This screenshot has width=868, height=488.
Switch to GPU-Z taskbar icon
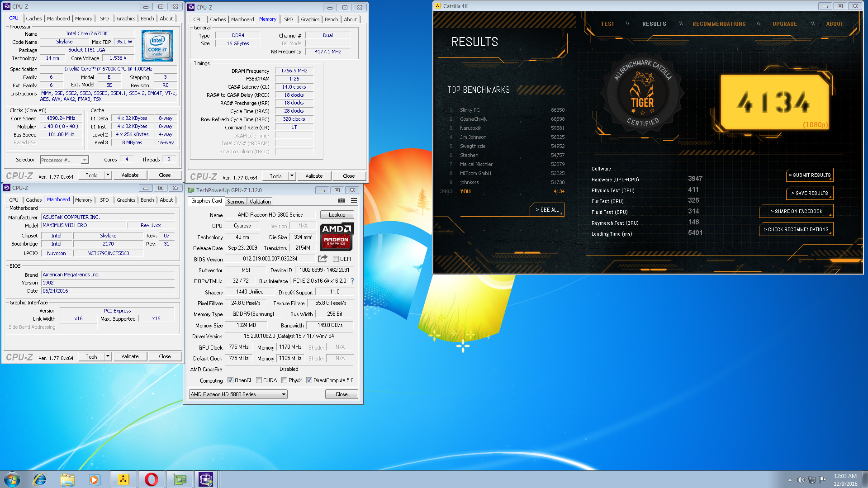pyautogui.click(x=180, y=479)
